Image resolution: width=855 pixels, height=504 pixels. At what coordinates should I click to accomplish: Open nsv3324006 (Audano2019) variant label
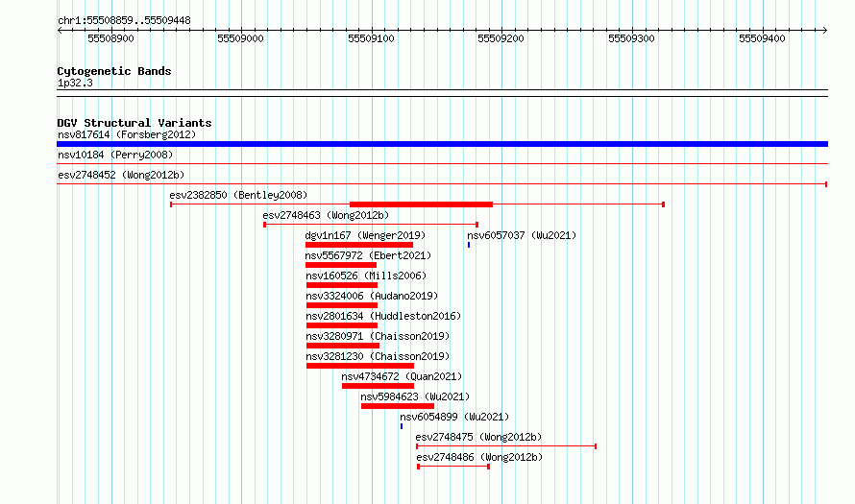[x=372, y=296]
